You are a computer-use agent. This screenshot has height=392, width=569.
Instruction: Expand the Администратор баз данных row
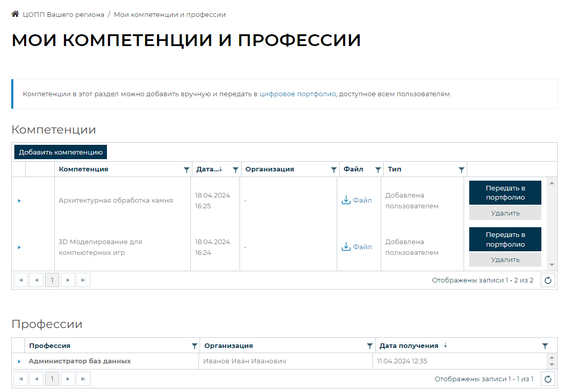coord(19,361)
